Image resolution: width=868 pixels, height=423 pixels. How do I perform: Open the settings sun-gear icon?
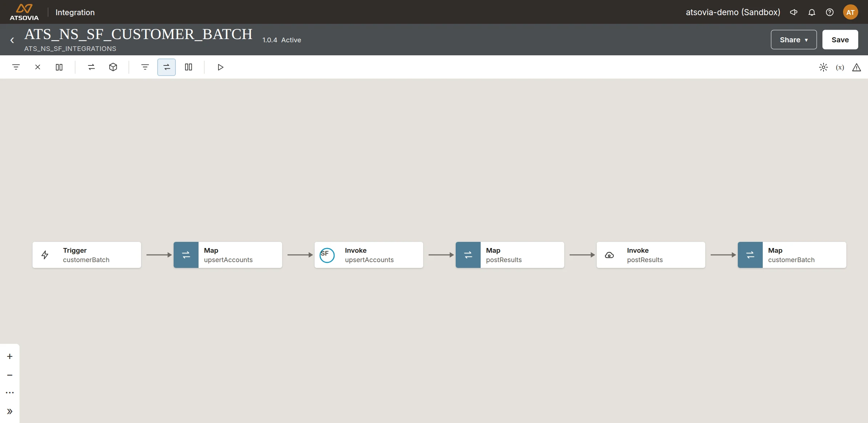824,67
